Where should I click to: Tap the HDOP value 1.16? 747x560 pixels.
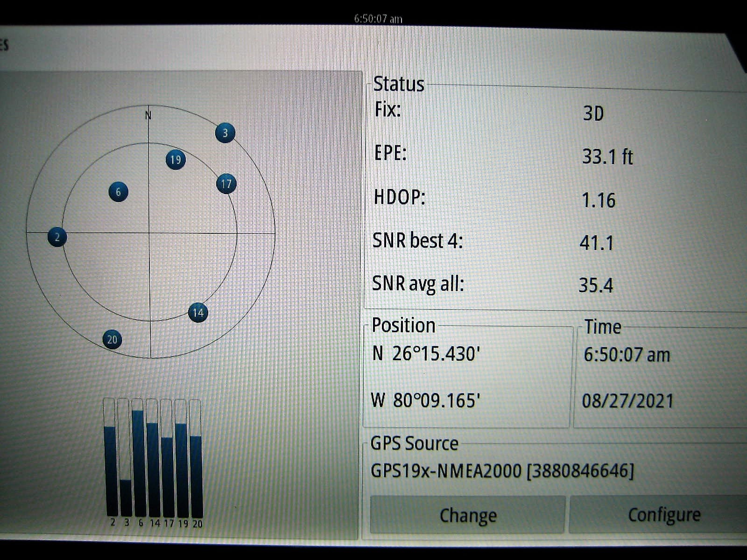[x=599, y=200]
